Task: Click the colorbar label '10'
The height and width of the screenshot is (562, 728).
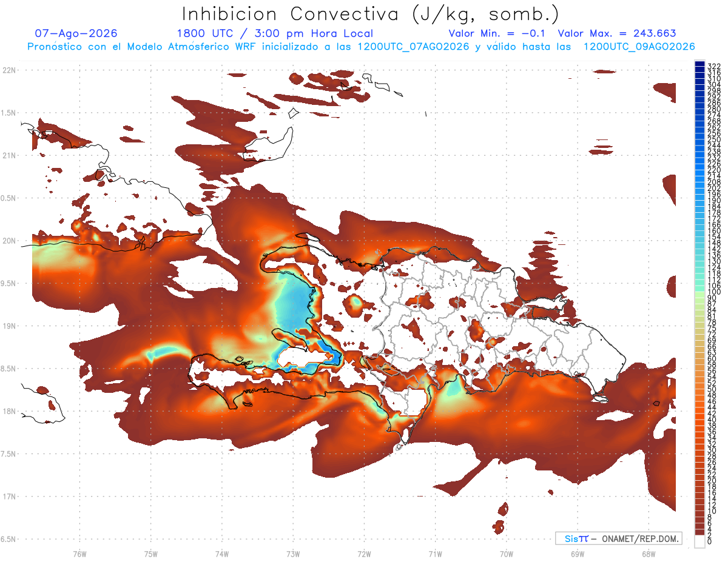Action: [712, 511]
